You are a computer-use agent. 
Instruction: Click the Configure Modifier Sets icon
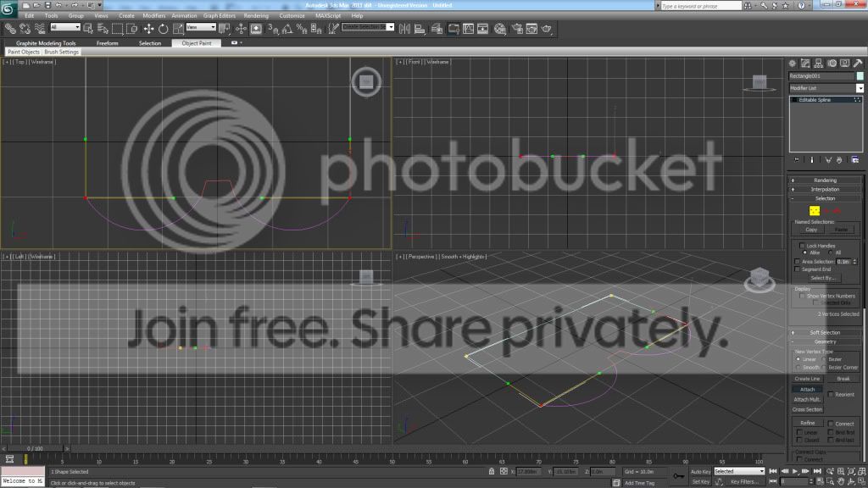point(855,160)
